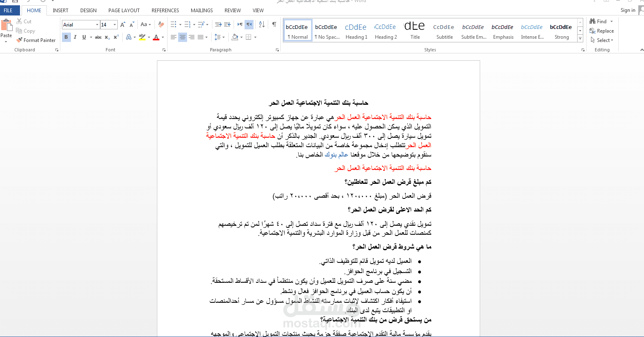Open line and paragraph spacing
Image resolution: width=644 pixels, height=337 pixels.
coord(218,37)
